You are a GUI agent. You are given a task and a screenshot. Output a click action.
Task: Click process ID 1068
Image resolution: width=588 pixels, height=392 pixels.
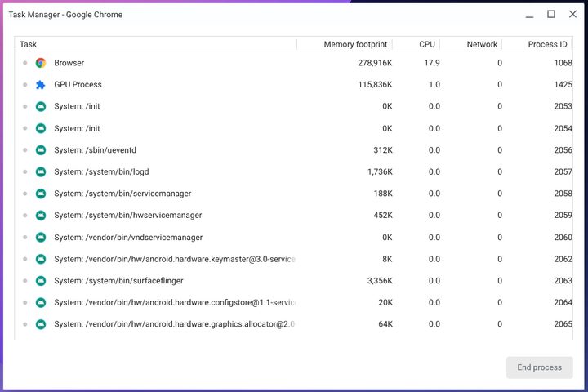coord(563,63)
